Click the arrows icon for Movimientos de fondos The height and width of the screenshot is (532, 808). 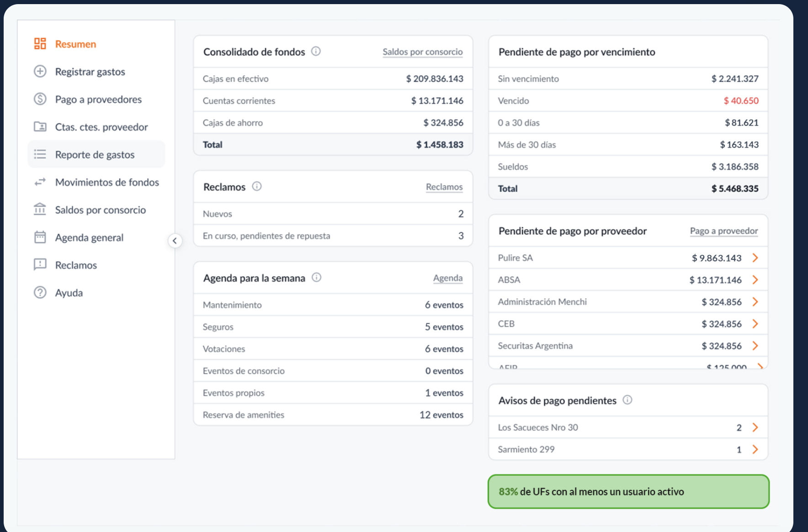(x=40, y=182)
